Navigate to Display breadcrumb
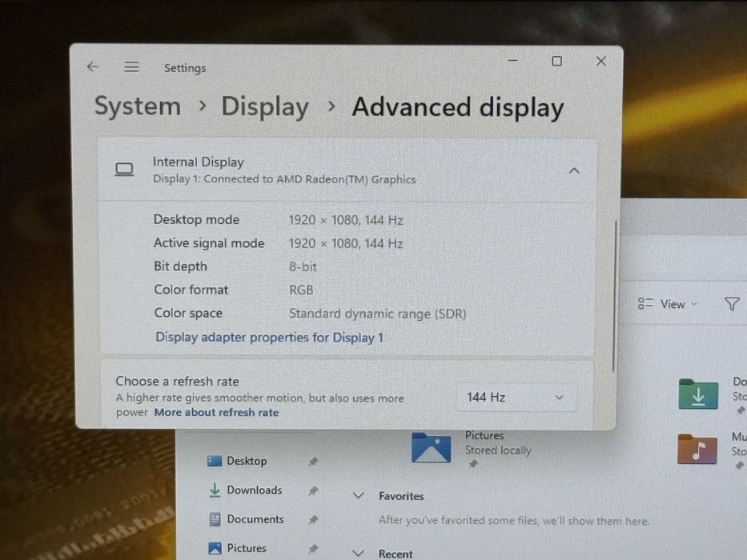 click(265, 106)
